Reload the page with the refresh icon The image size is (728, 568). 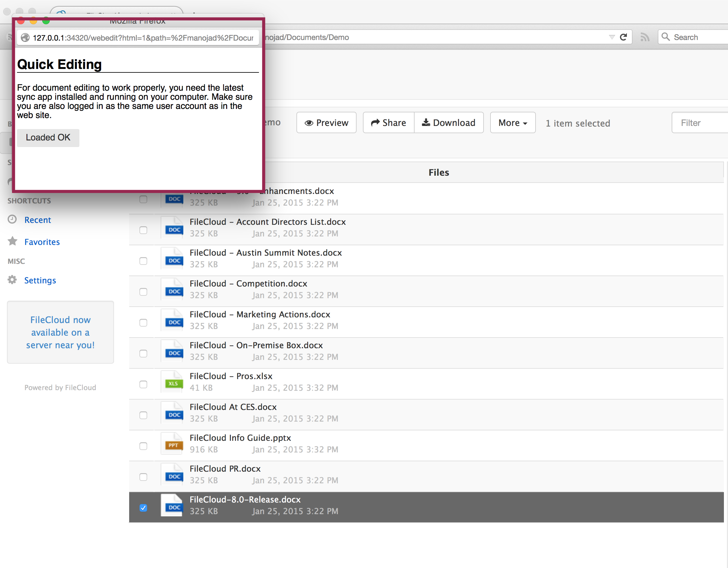pos(623,37)
